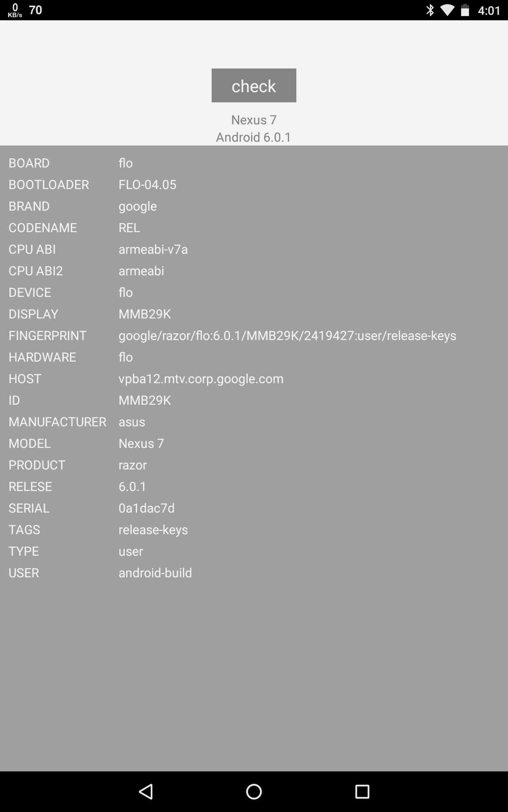
Task: Tap the Nexus 7 device title
Action: click(x=254, y=120)
